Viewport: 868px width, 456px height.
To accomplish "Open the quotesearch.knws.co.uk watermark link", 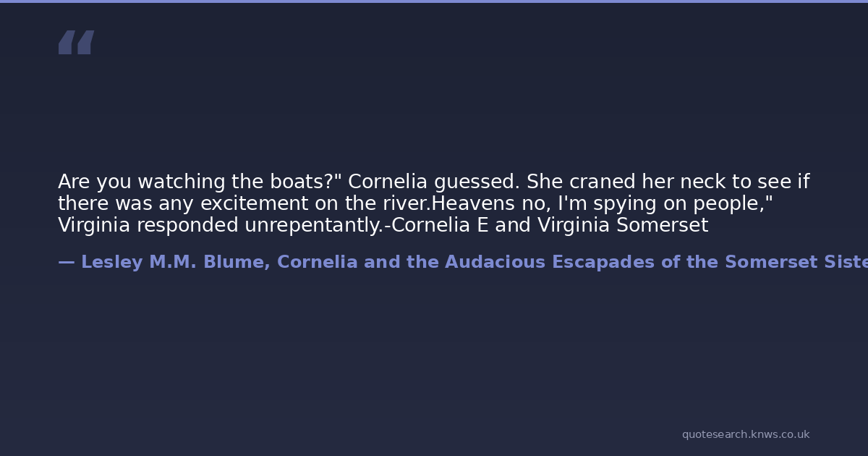I will coord(745,434).
